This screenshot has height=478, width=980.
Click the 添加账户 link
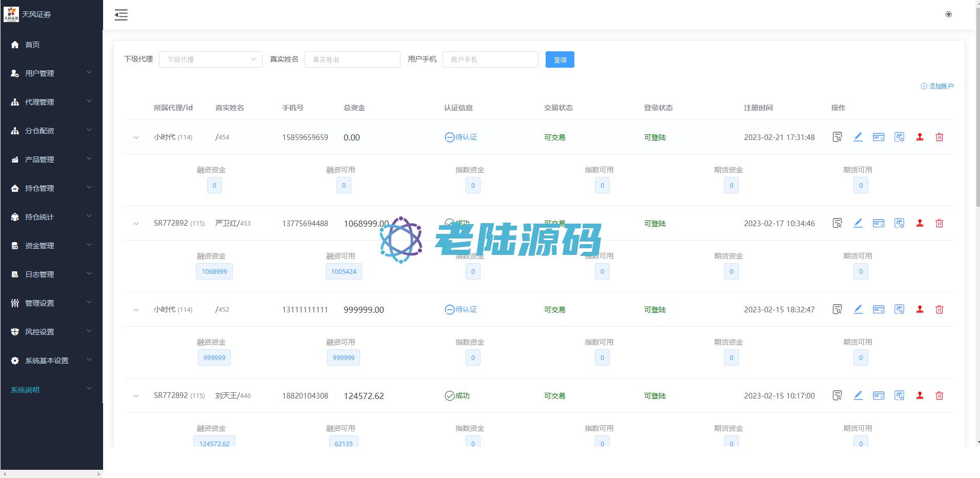point(937,86)
